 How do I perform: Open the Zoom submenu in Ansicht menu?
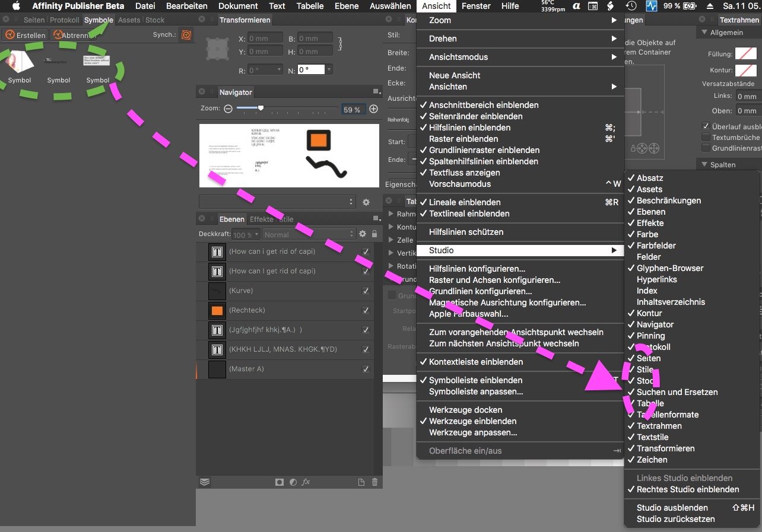pyautogui.click(x=520, y=20)
